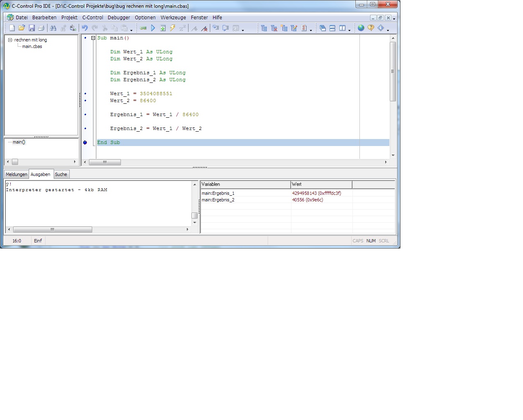Open dropdown arrow next to the paste icon
Image resolution: width=523 pixels, height=420 pixels.
point(132,30)
